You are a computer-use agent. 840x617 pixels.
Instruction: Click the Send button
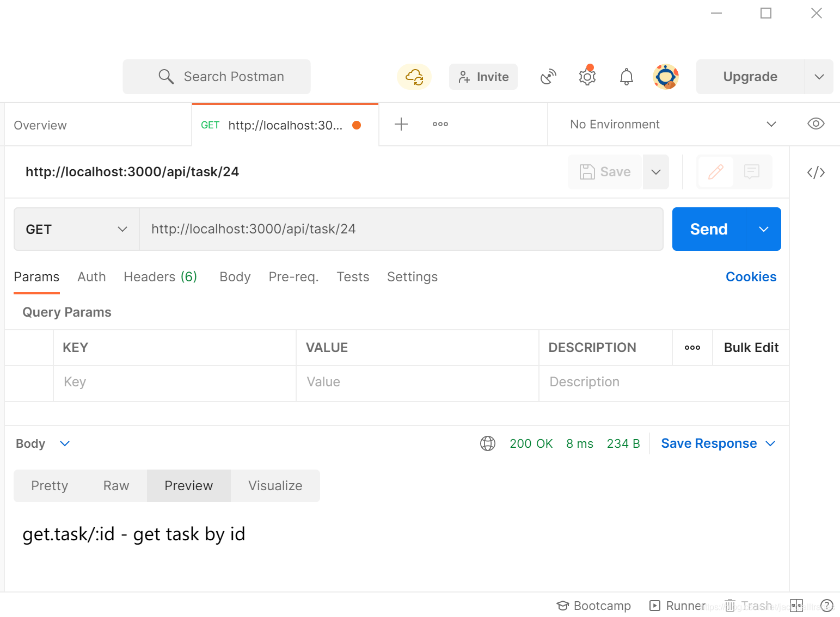click(709, 229)
